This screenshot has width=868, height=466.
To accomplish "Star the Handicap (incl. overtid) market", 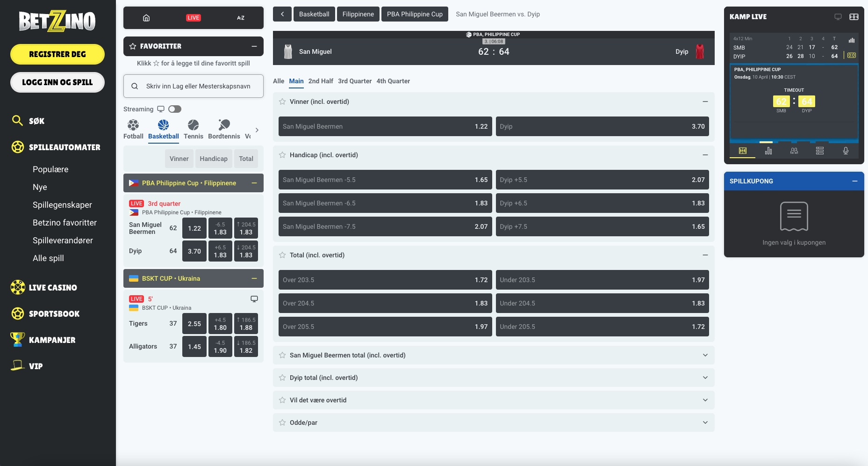I will [x=282, y=155].
